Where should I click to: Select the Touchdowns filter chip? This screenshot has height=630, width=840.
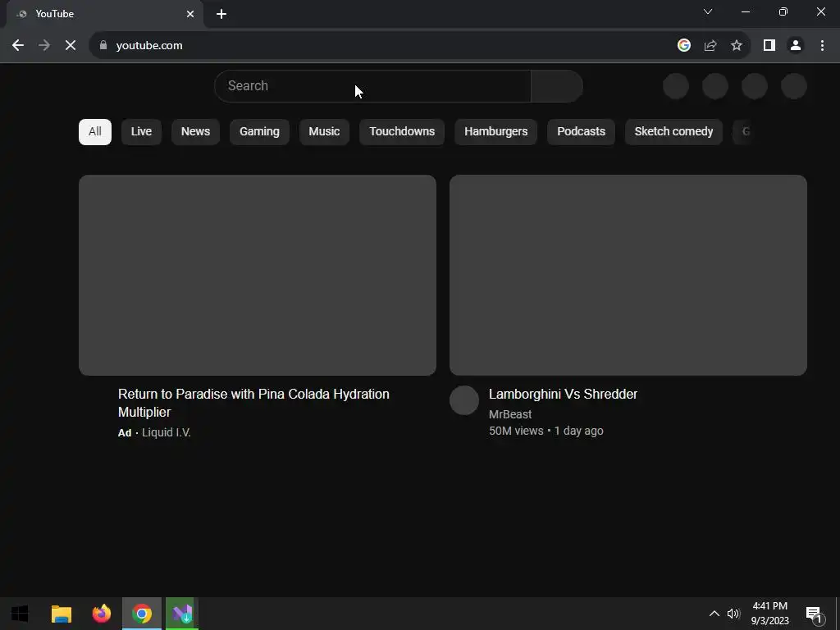point(402,132)
